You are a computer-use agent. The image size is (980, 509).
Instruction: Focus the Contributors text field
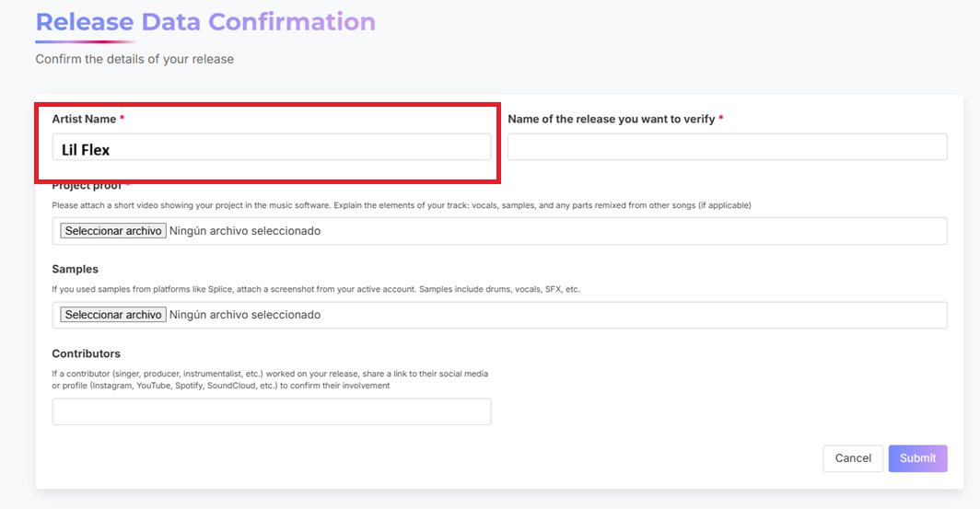click(x=272, y=411)
